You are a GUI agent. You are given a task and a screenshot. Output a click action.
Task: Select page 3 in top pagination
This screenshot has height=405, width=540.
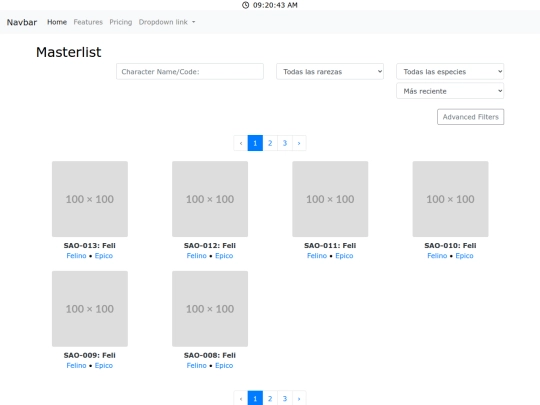285,143
